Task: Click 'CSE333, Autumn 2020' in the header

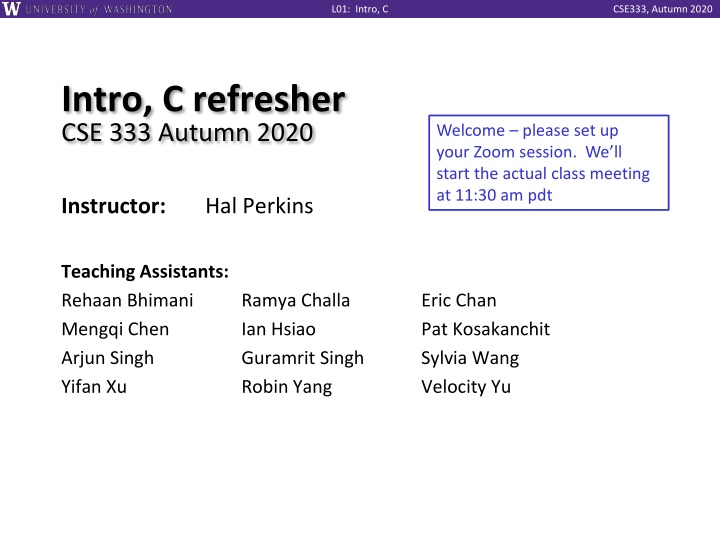Action: [663, 9]
